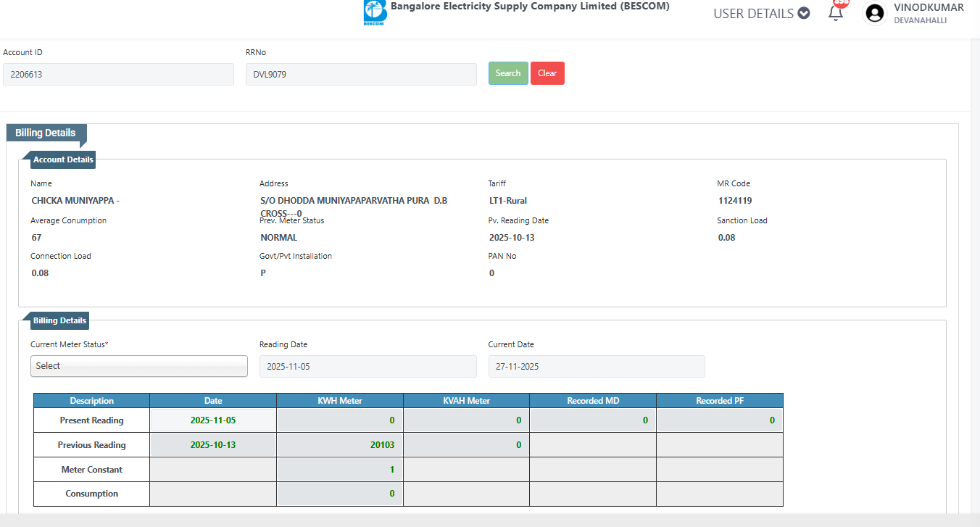Click the BESCOM logo icon
980x527 pixels.
pyautogui.click(x=375, y=13)
